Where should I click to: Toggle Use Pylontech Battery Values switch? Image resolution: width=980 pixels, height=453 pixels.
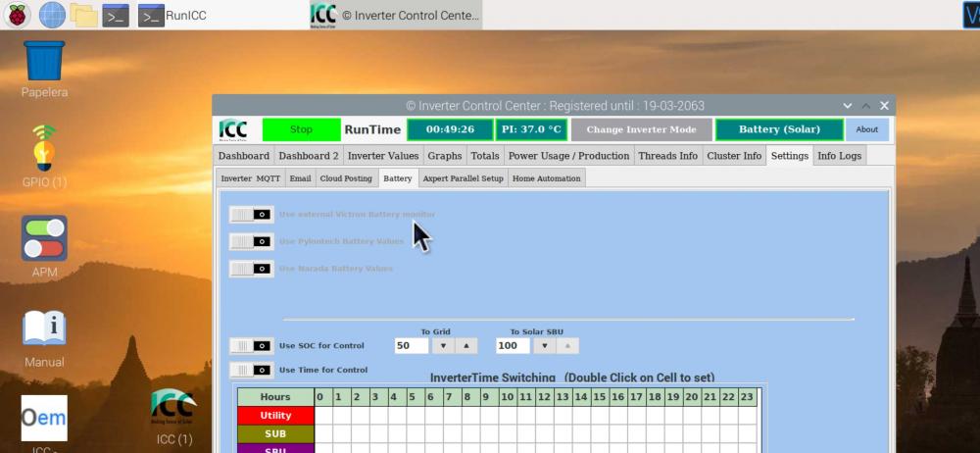pyautogui.click(x=251, y=241)
